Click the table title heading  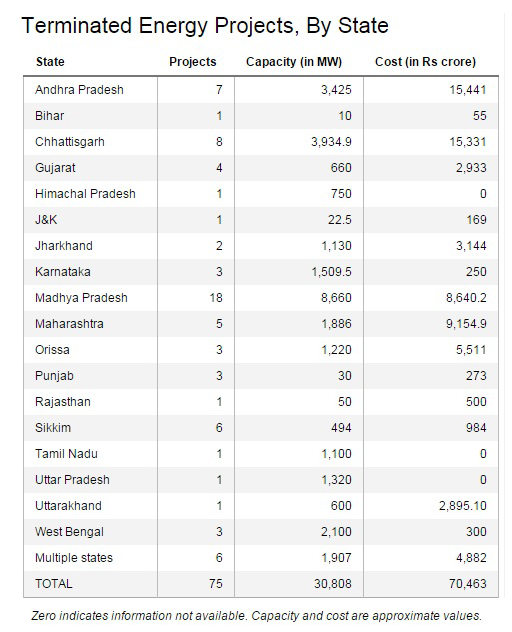pos(205,25)
